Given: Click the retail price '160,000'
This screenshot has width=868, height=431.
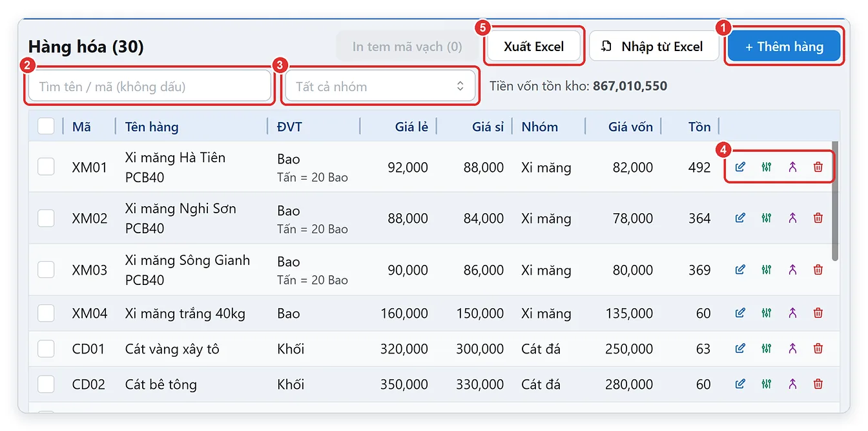Looking at the screenshot, I should pos(404,313).
